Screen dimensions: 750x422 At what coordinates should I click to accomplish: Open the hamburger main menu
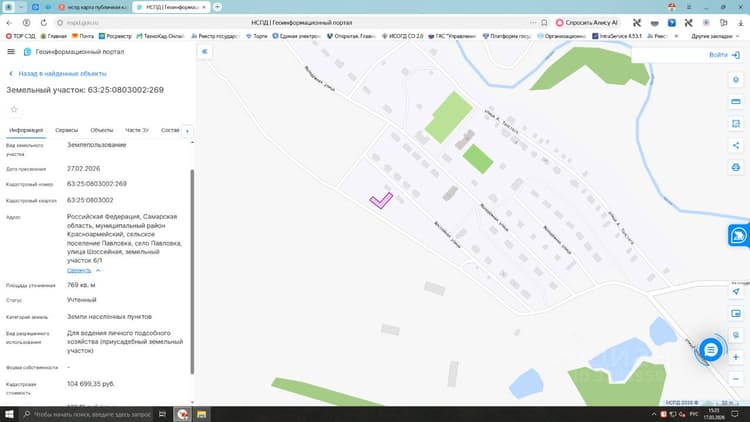[11, 52]
